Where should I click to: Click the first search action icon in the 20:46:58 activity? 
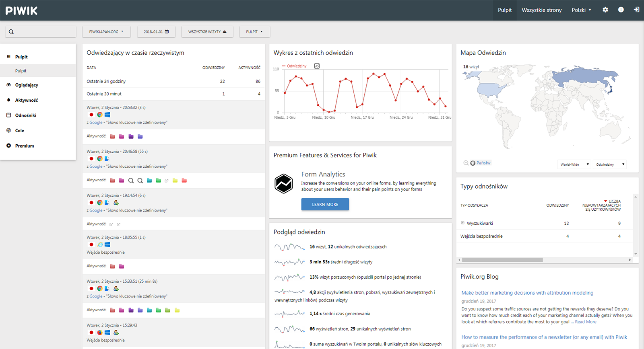coord(131,181)
